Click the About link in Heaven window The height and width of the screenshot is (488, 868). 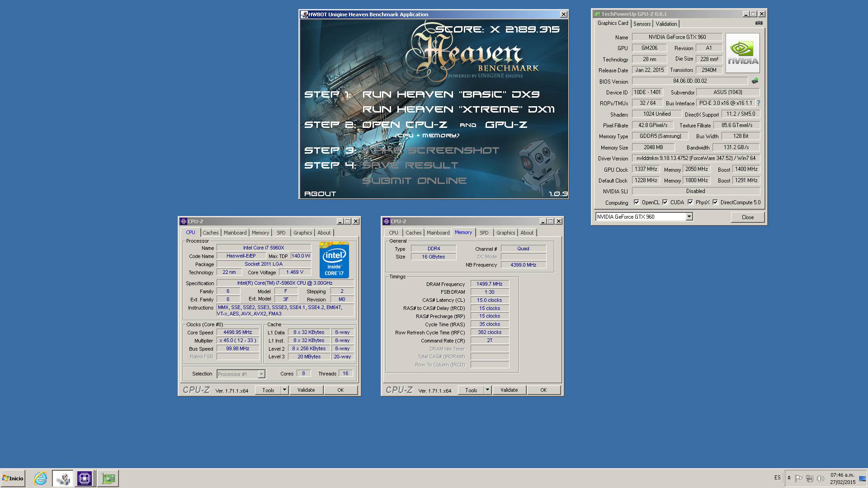coord(320,194)
